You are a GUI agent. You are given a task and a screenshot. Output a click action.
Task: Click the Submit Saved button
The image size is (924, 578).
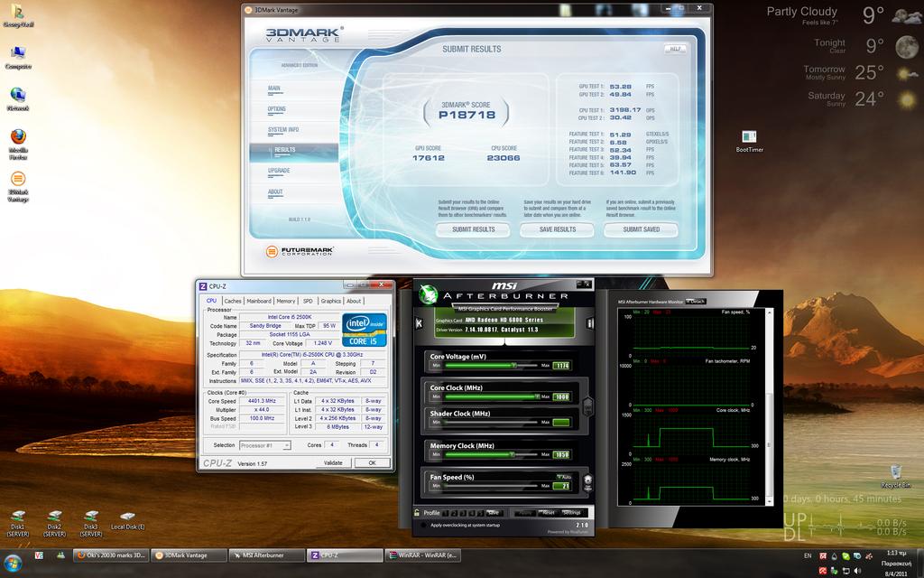point(642,229)
